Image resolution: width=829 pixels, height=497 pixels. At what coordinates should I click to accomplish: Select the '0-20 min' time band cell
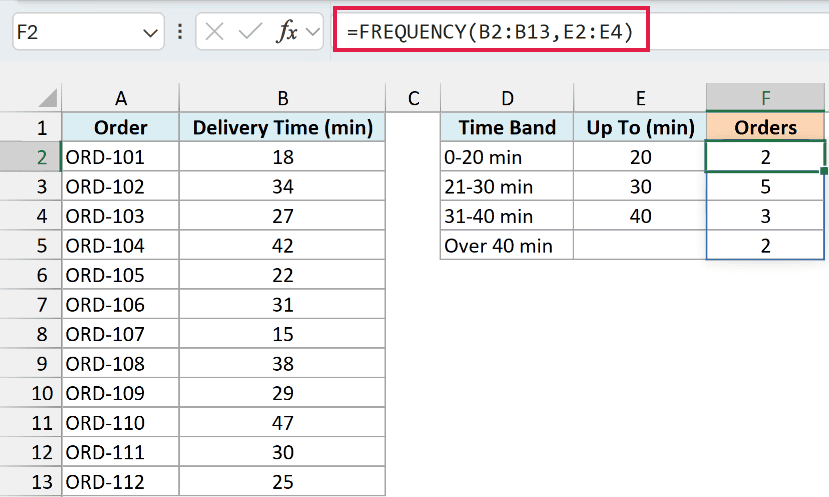(x=507, y=157)
